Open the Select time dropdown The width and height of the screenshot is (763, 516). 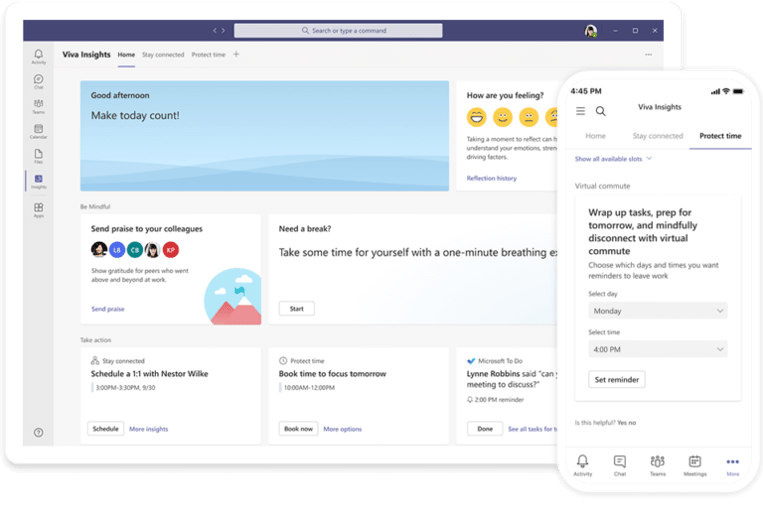(656, 349)
